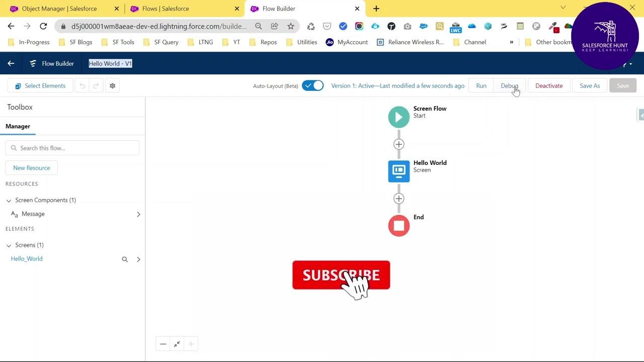Click the share icon in address bar

[x=275, y=26]
